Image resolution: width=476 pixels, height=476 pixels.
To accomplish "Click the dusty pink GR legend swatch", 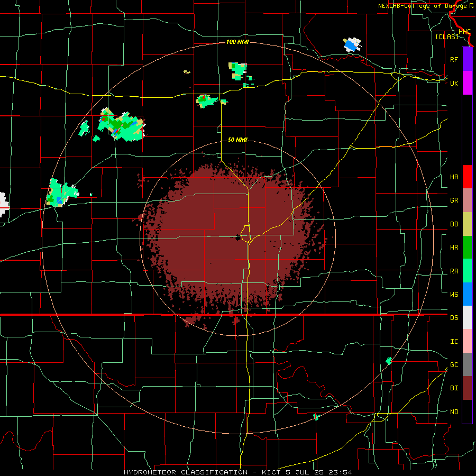I will pyautogui.click(x=467, y=200).
